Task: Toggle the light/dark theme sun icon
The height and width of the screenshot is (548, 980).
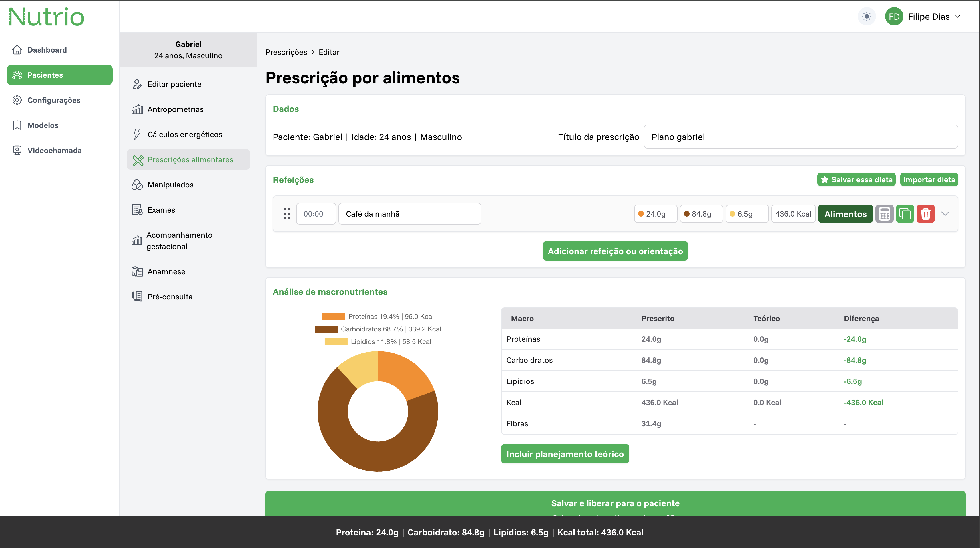Action: point(866,17)
